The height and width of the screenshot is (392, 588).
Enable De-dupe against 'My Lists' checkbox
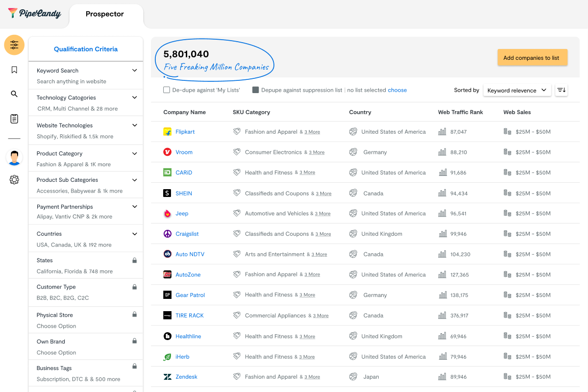point(167,90)
